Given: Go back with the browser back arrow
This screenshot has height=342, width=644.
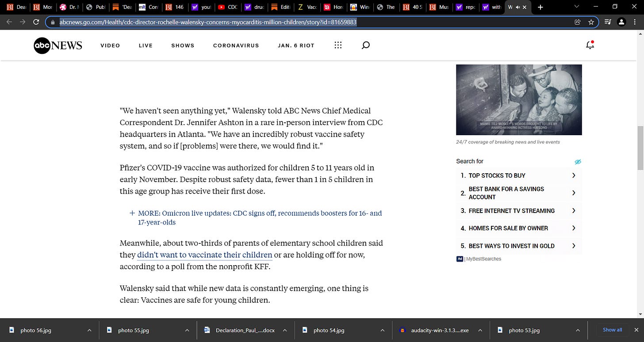Looking at the screenshot, I should click(9, 22).
